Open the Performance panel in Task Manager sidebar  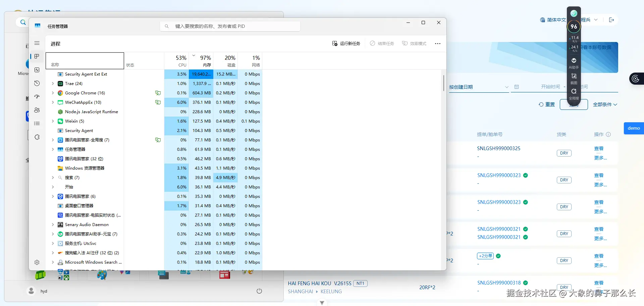coord(37,70)
